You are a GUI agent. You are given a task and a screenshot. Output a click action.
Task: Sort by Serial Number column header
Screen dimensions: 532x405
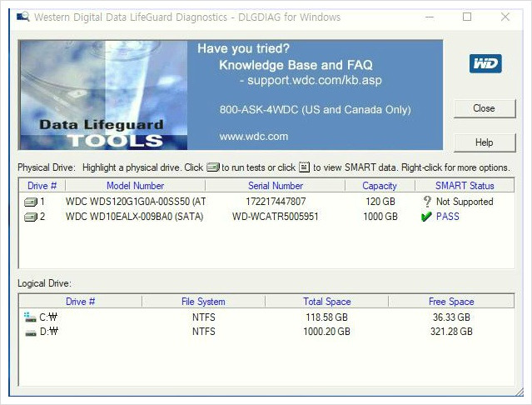click(276, 186)
